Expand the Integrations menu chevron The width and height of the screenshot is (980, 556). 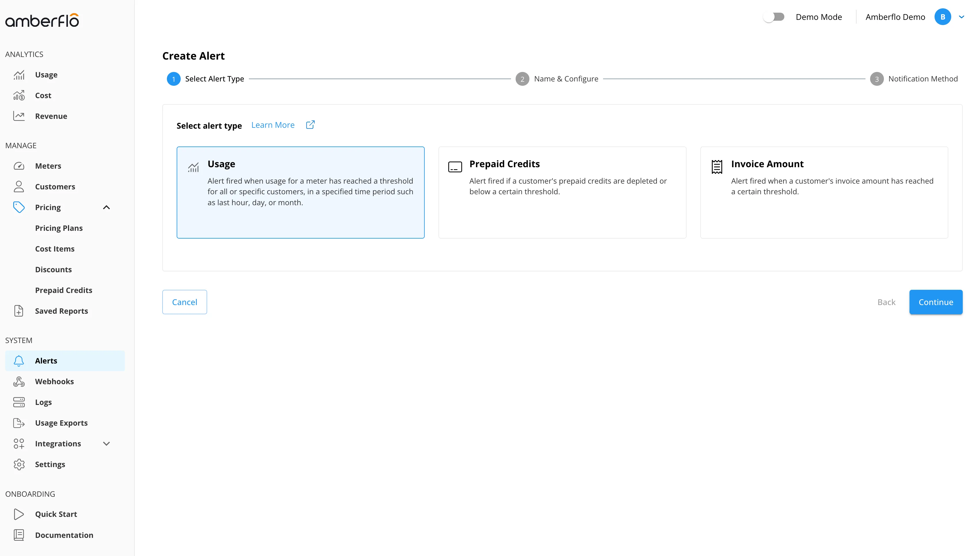pyautogui.click(x=106, y=444)
